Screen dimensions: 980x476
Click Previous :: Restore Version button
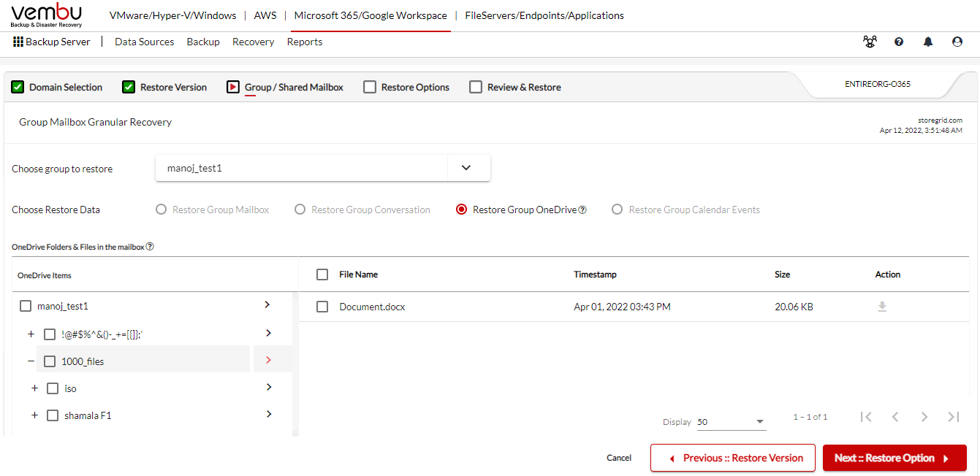(x=733, y=458)
